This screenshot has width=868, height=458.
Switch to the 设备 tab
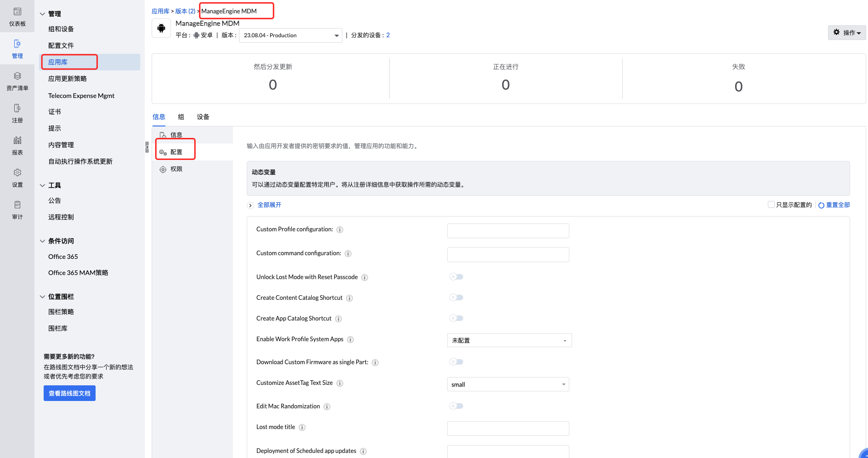click(203, 117)
